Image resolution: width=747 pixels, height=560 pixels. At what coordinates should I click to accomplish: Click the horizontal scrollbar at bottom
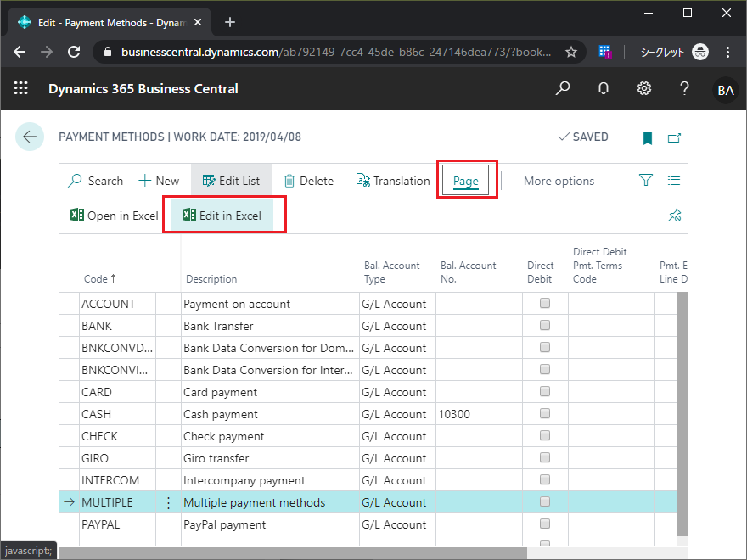click(293, 553)
